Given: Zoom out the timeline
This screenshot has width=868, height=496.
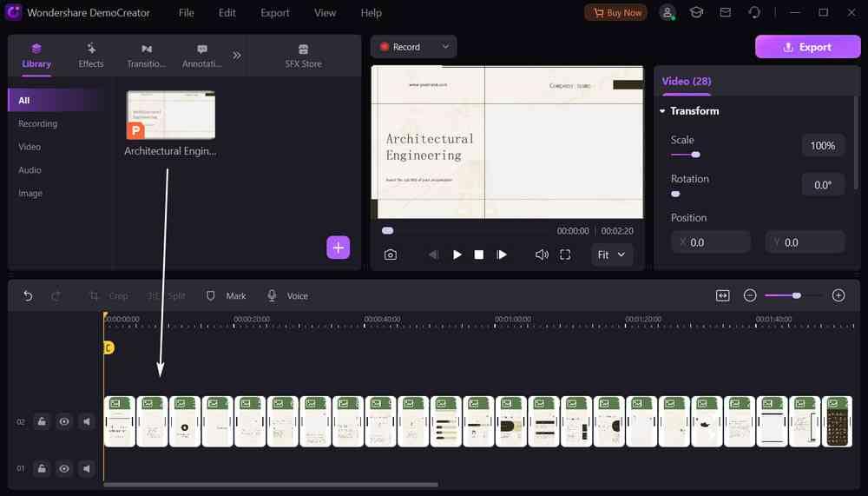Looking at the screenshot, I should 750,295.
